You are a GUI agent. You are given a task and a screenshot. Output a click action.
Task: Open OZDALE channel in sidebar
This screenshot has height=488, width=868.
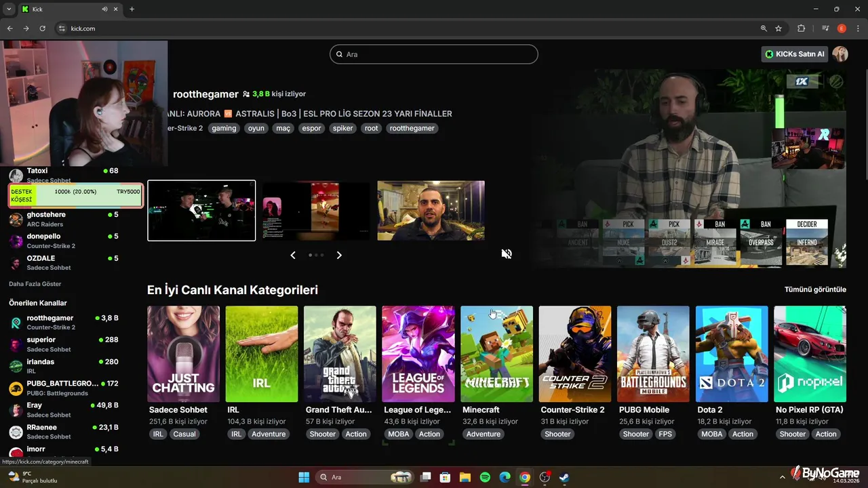click(x=64, y=262)
